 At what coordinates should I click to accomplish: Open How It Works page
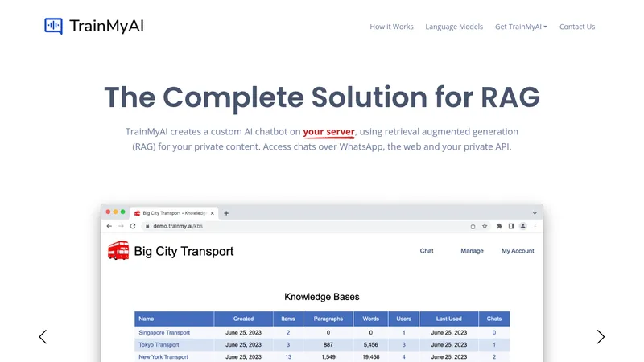tap(391, 27)
